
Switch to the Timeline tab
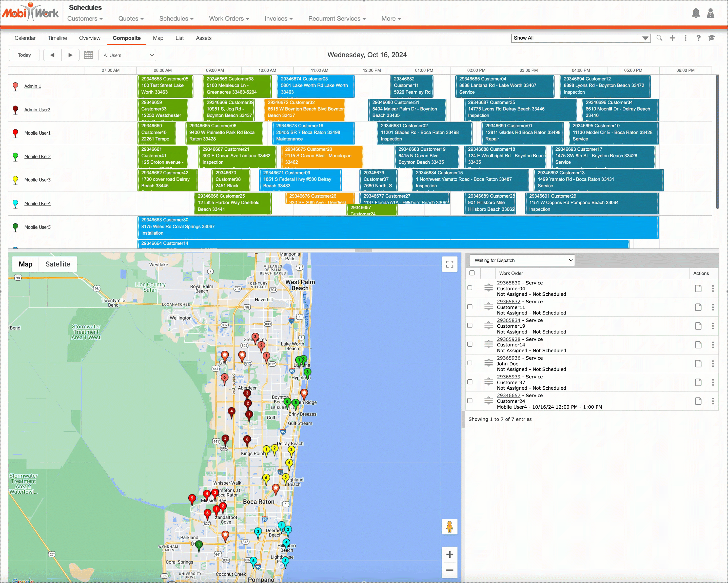coord(57,38)
